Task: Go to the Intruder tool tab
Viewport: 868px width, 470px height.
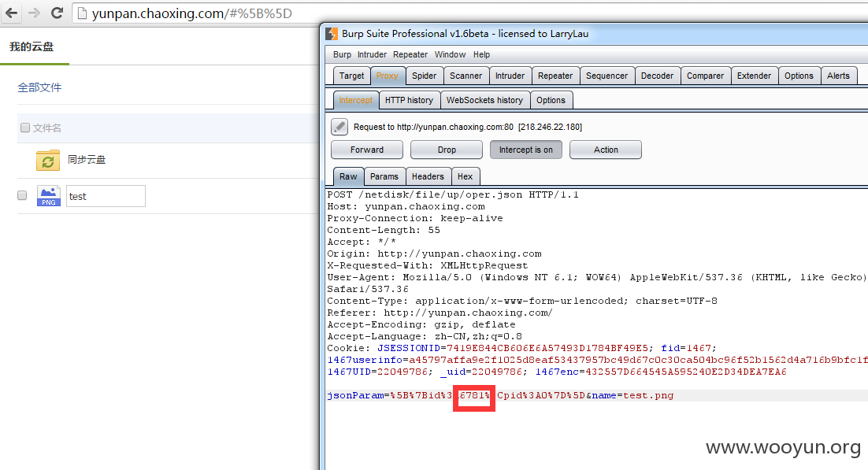Action: [x=510, y=76]
